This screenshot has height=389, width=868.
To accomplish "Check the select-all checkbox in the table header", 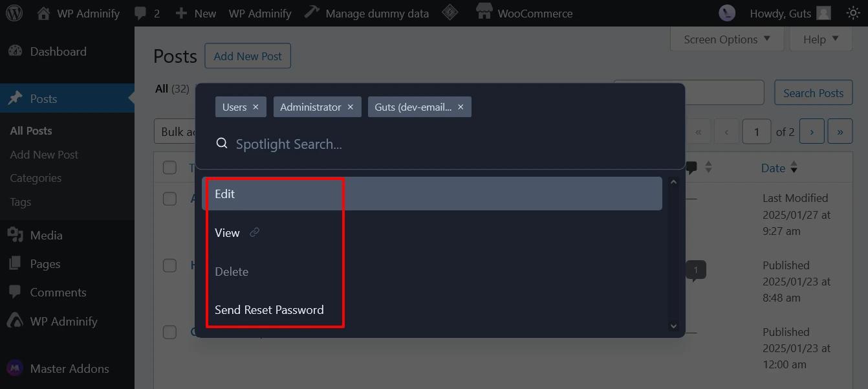I will pos(169,167).
